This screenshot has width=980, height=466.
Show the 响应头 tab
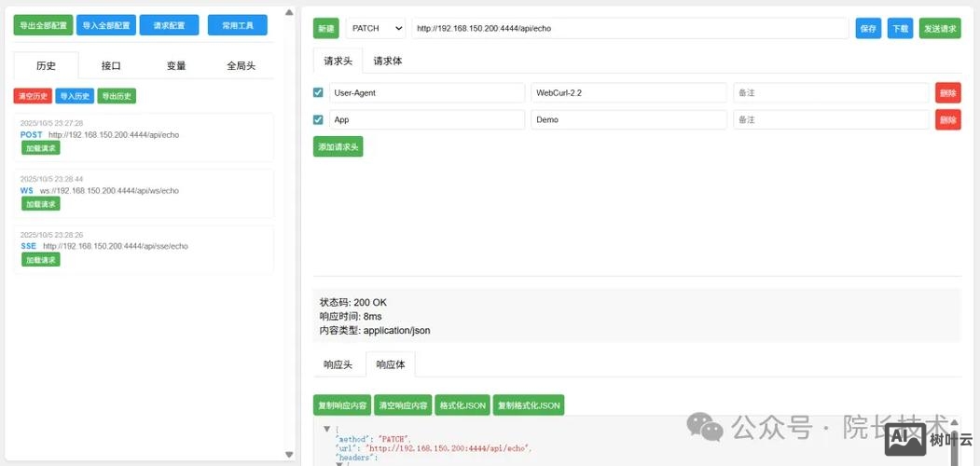pyautogui.click(x=338, y=364)
